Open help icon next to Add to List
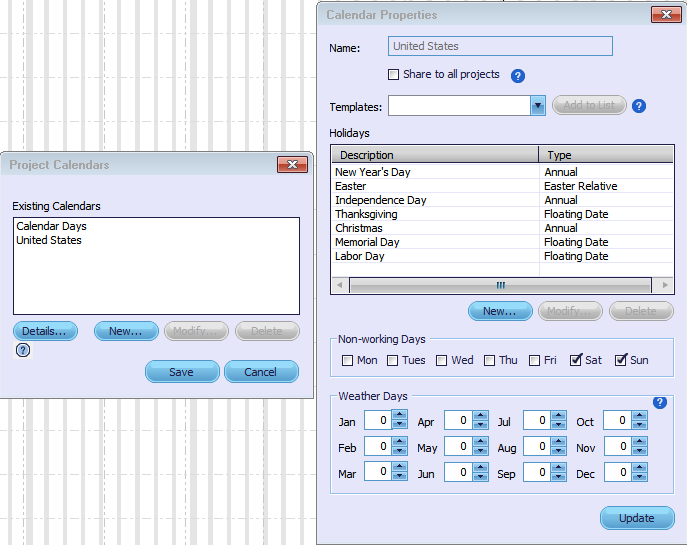This screenshot has height=545, width=687. 639,106
